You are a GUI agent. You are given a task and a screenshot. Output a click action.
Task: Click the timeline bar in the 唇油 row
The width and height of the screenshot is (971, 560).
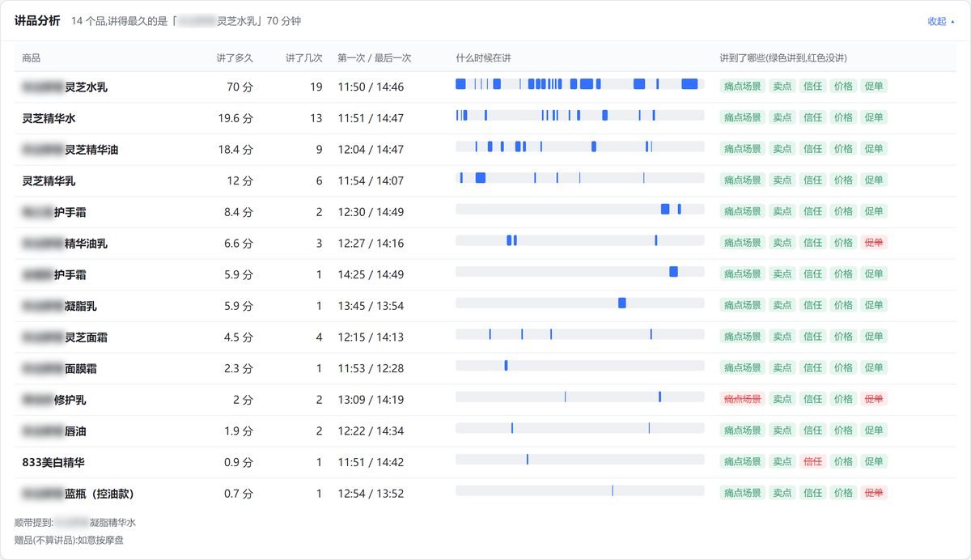click(x=579, y=428)
